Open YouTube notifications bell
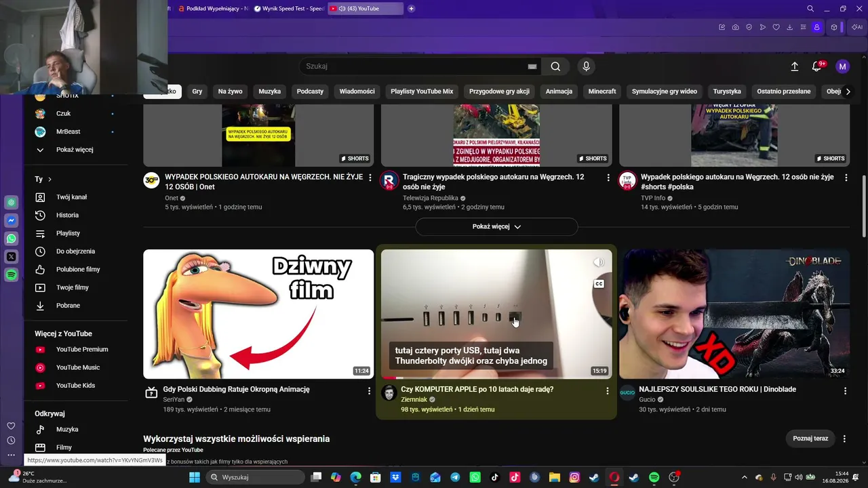 click(817, 66)
